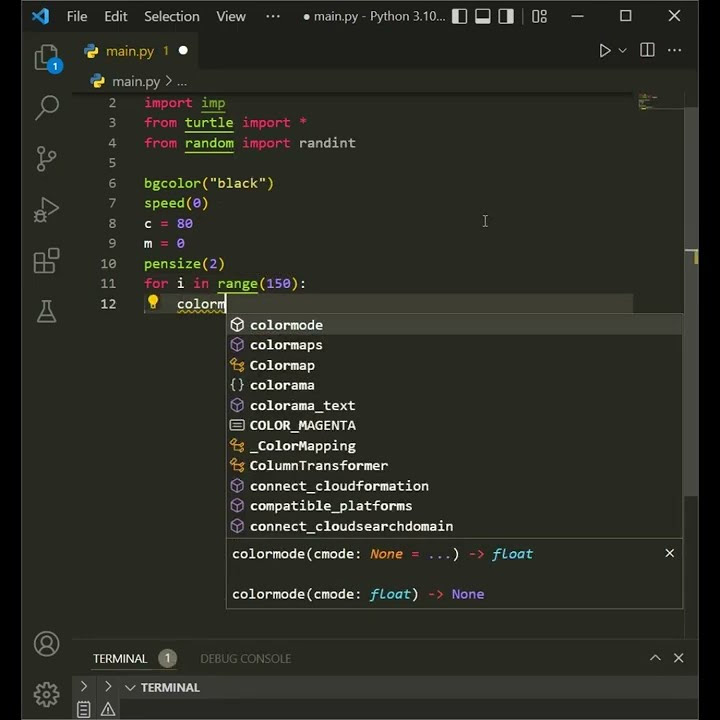Viewport: 720px width, 720px height.
Task: Choose the connect_cloudformation suggestion
Action: pos(455,485)
